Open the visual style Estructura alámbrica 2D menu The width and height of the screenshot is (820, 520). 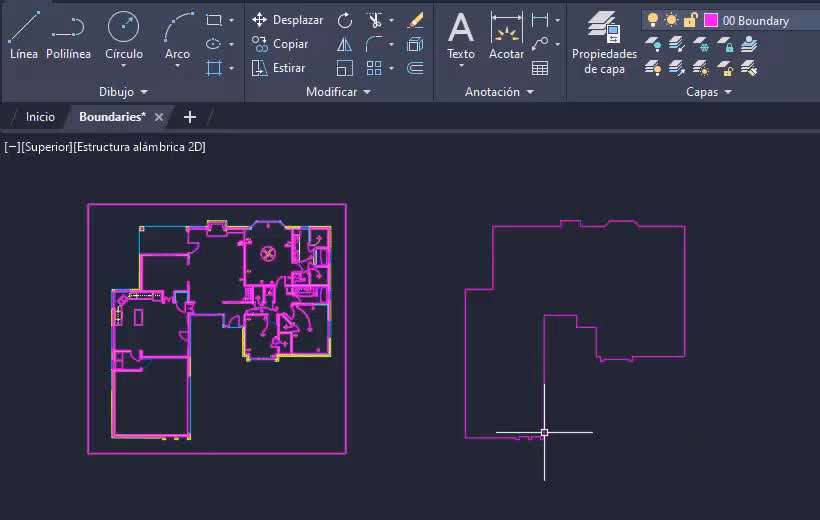point(140,147)
